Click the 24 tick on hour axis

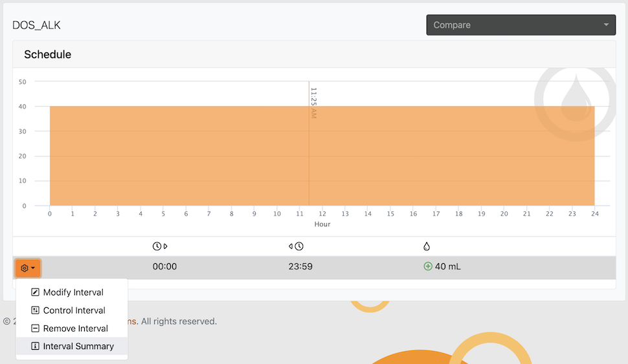click(594, 214)
